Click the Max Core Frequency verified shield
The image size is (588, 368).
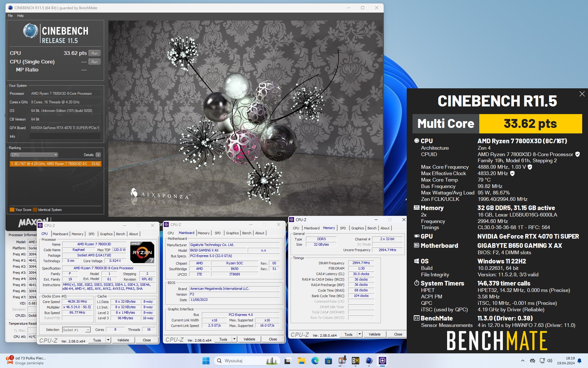point(530,167)
